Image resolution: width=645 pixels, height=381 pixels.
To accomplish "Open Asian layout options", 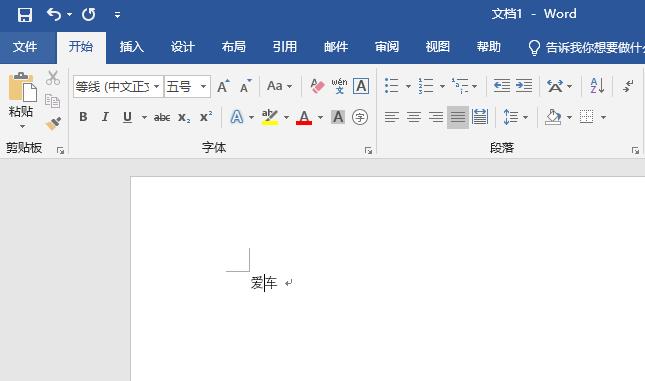I will pyautogui.click(x=555, y=86).
